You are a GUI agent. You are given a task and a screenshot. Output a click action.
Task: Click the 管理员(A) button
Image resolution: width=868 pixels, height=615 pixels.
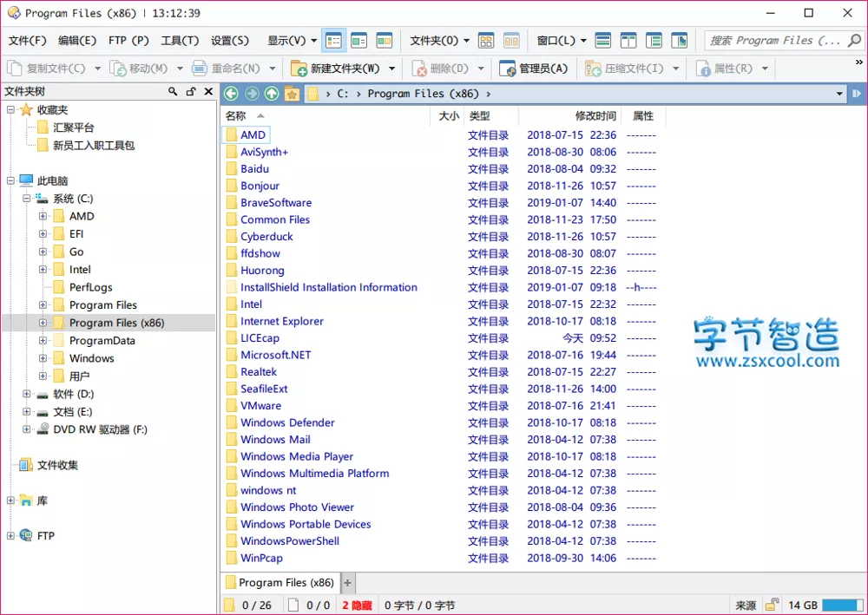point(534,69)
